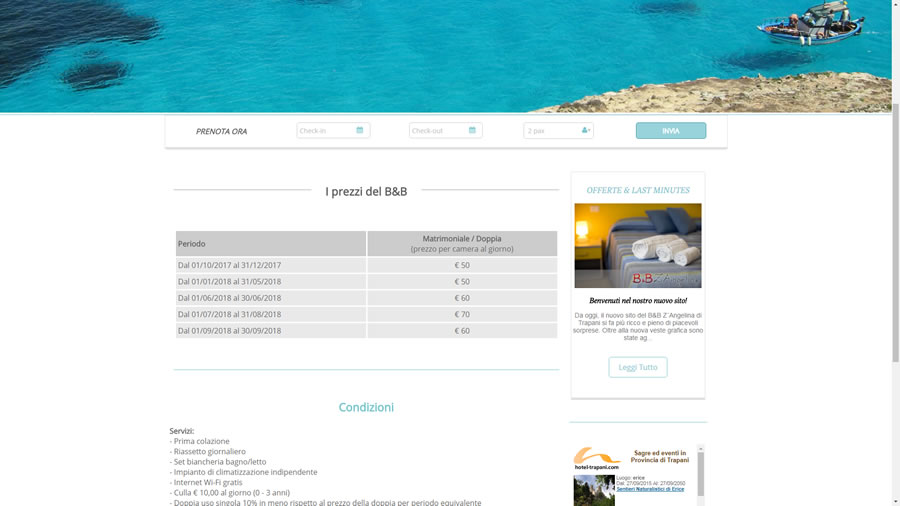Viewport: 900px width, 506px height.
Task: Click the PRENOTA ORA label
Action: pyautogui.click(x=222, y=131)
